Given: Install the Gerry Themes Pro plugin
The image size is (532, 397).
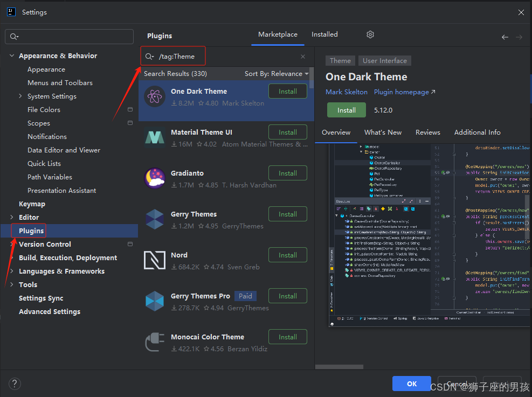Looking at the screenshot, I should [288, 296].
